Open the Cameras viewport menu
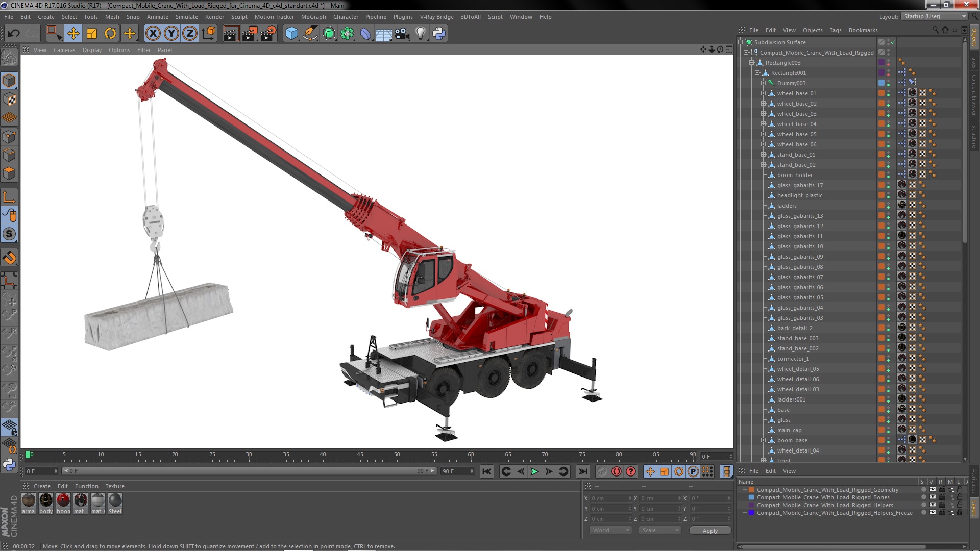Screen dimensions: 980x551 [x=64, y=50]
